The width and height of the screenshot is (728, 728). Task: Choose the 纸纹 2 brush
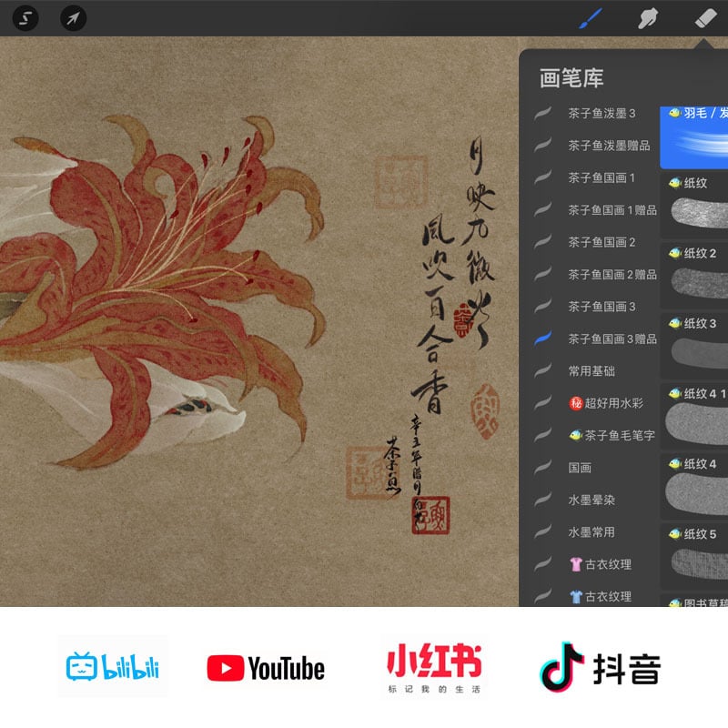(693, 277)
